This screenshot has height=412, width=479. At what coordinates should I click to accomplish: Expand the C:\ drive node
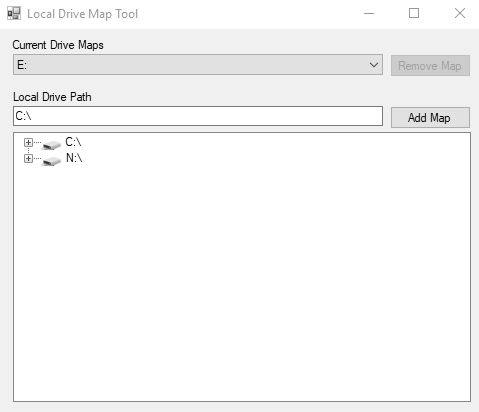coord(28,142)
